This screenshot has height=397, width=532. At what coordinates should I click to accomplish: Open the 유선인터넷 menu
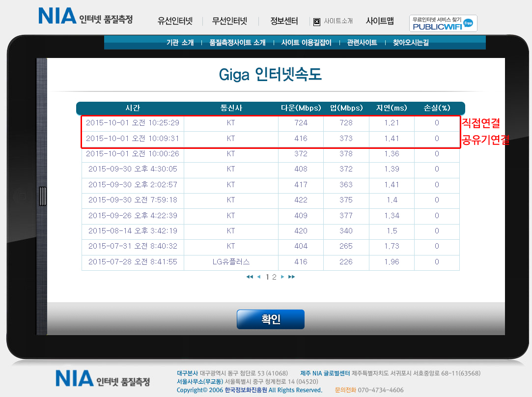tap(175, 21)
